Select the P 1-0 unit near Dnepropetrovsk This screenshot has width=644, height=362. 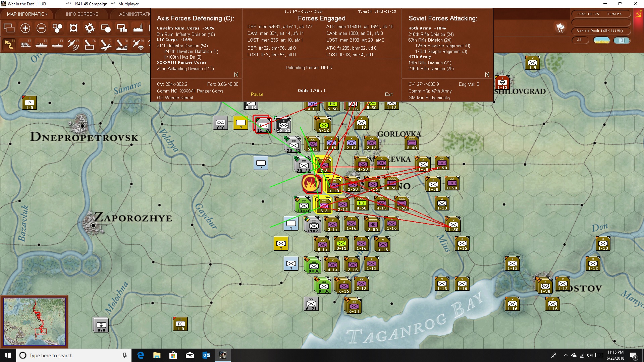(30, 103)
